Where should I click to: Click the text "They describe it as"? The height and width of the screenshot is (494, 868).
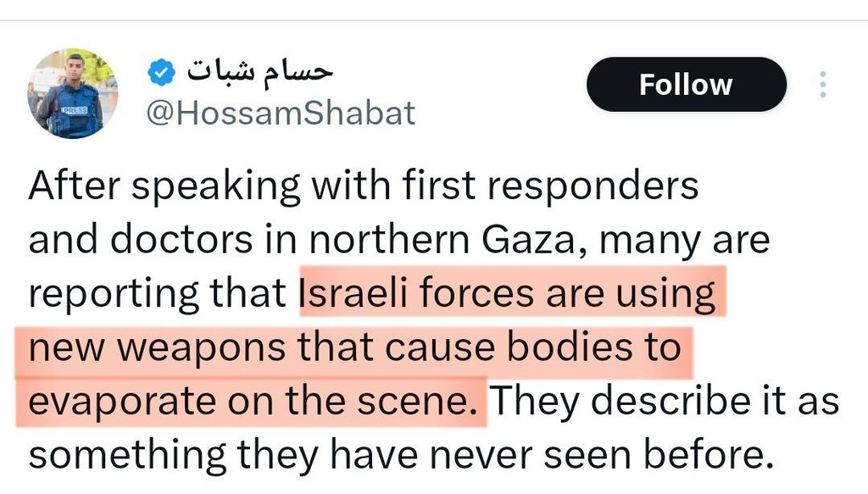click(665, 400)
